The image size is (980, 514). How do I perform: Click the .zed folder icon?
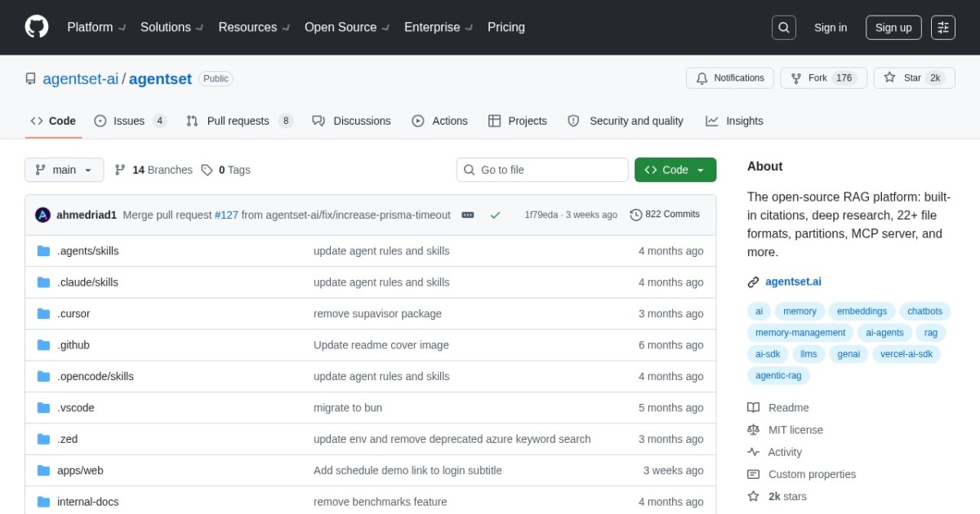pos(43,439)
